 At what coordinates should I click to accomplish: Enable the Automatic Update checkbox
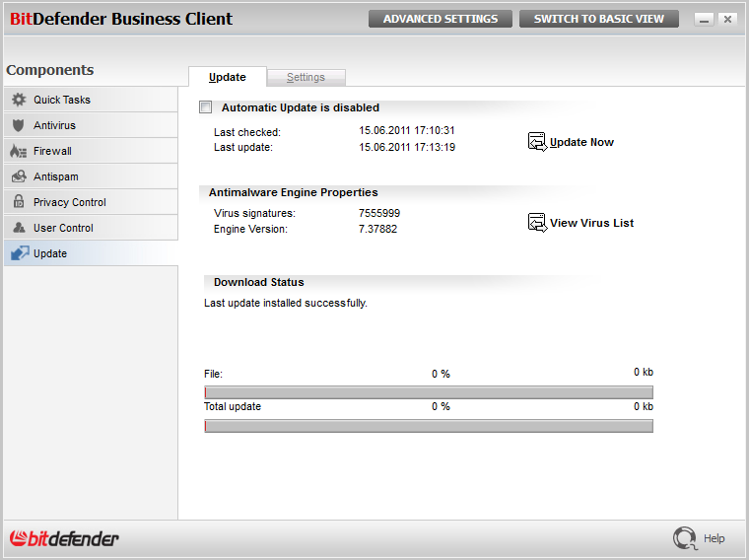pos(206,107)
